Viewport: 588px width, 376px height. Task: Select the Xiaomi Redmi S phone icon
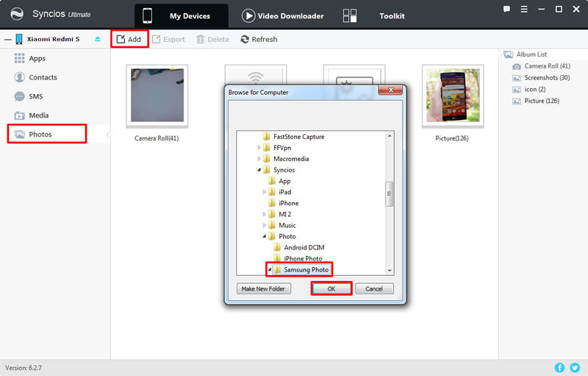(19, 39)
